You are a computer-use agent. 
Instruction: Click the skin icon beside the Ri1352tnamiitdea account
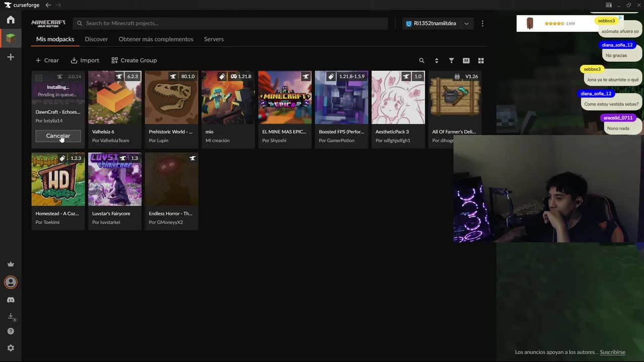[409, 23]
